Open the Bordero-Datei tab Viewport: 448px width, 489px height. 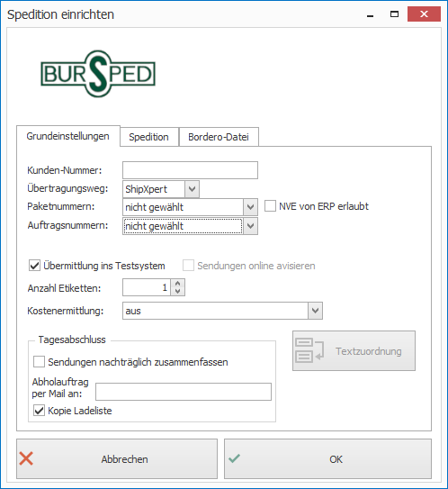tap(219, 137)
